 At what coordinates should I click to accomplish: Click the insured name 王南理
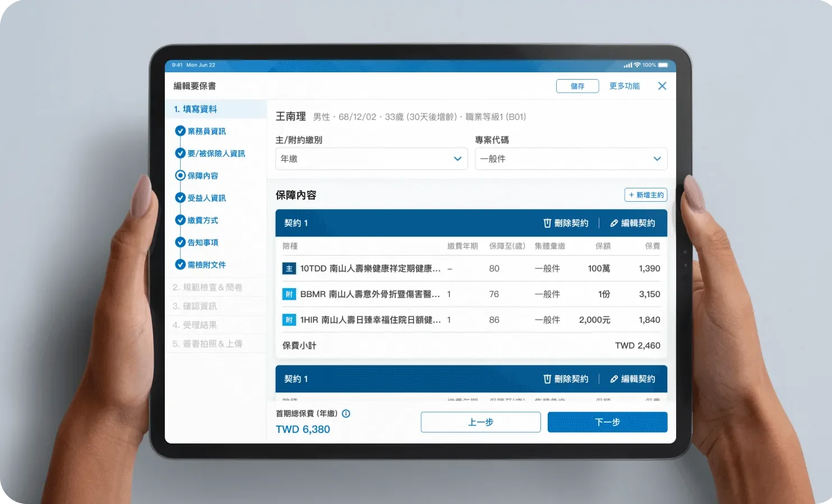click(x=290, y=117)
